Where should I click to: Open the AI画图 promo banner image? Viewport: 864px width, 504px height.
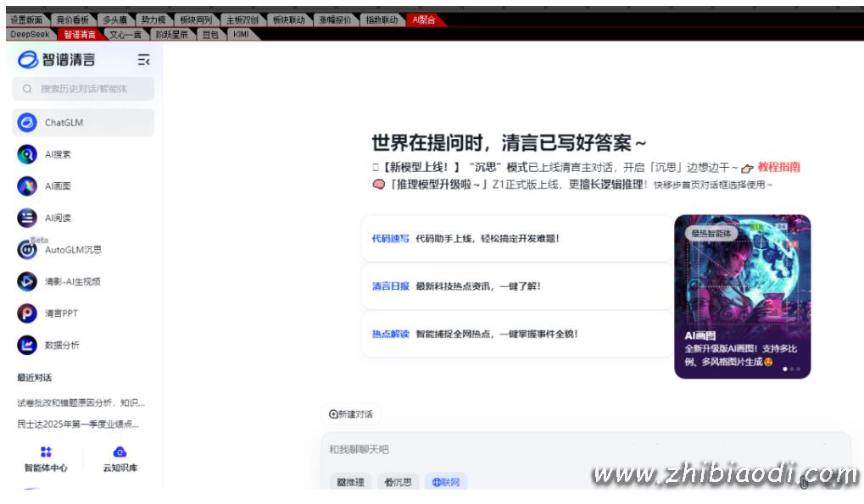click(742, 296)
